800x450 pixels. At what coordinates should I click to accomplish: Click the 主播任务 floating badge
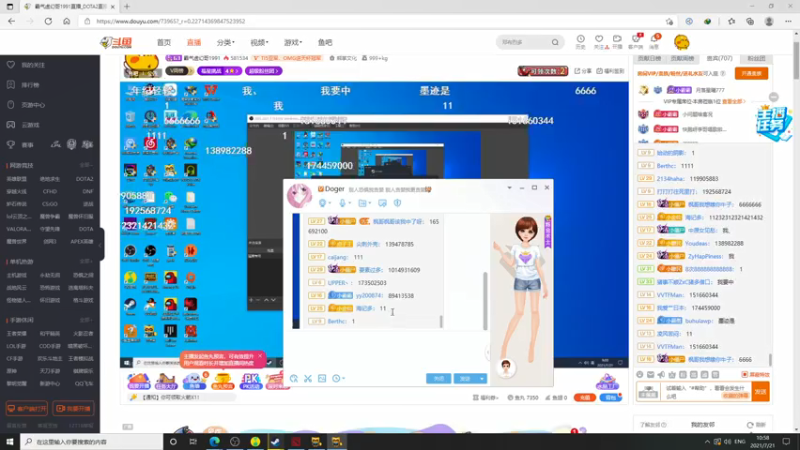[x=773, y=123]
